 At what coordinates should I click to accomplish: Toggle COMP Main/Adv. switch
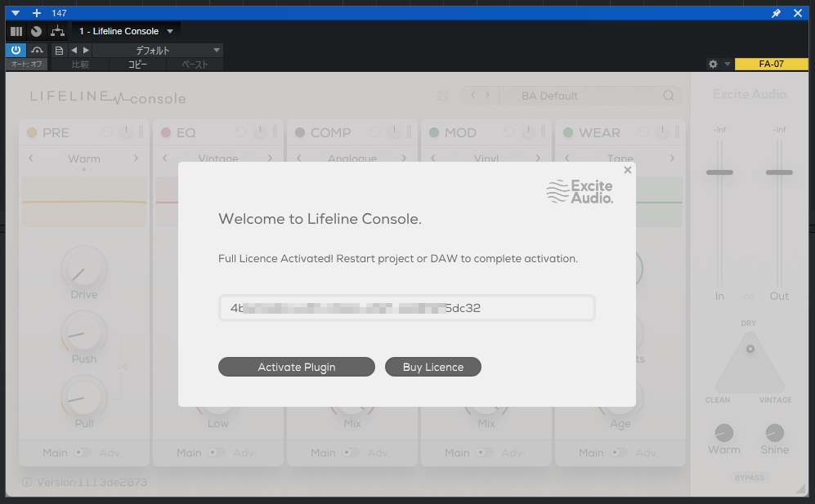pyautogui.click(x=351, y=453)
